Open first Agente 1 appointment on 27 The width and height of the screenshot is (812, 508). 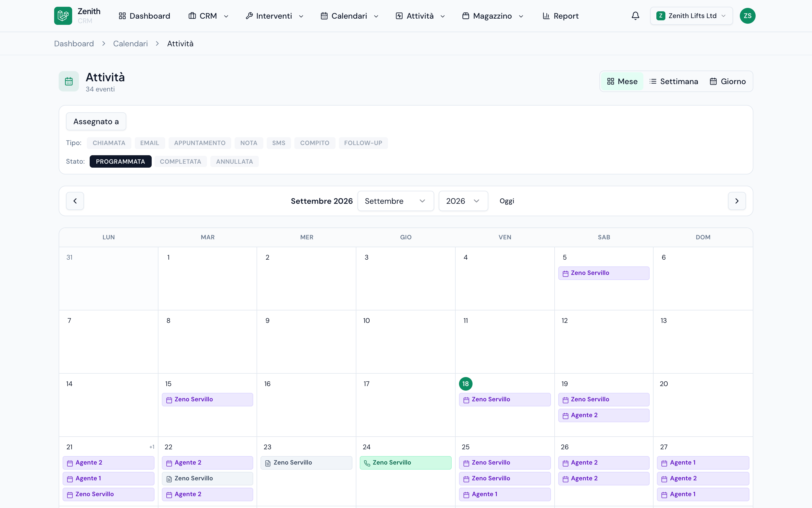[703, 463]
